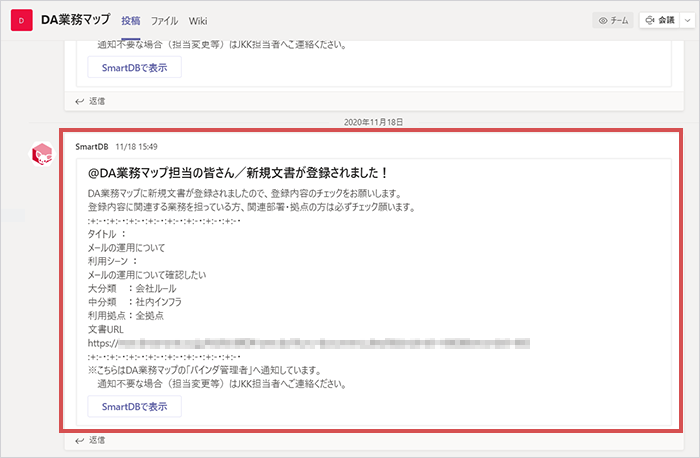The image size is (700, 458).
Task: Click the text メールの運用について確認したい
Action: pos(147,275)
